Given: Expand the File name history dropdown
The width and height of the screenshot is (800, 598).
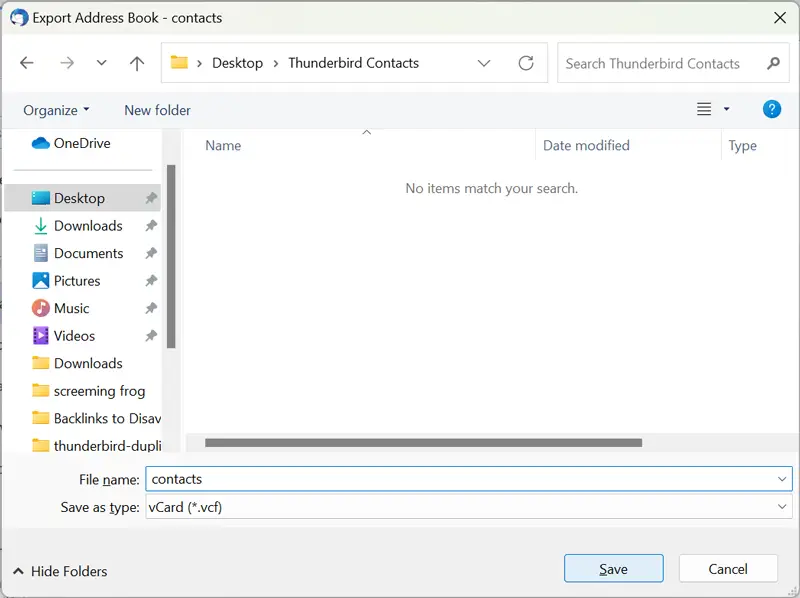Looking at the screenshot, I should [782, 480].
